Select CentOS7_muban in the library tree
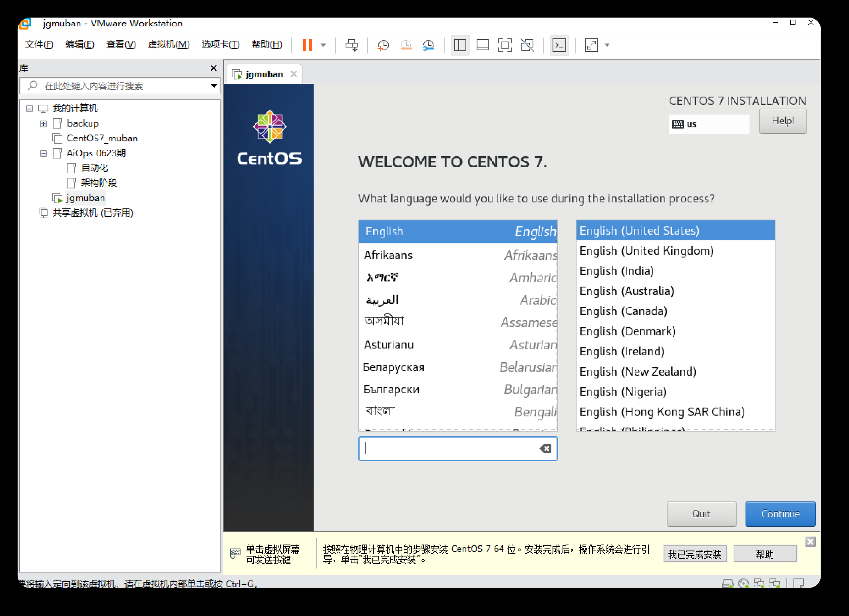This screenshot has width=849, height=616. pyautogui.click(x=102, y=139)
